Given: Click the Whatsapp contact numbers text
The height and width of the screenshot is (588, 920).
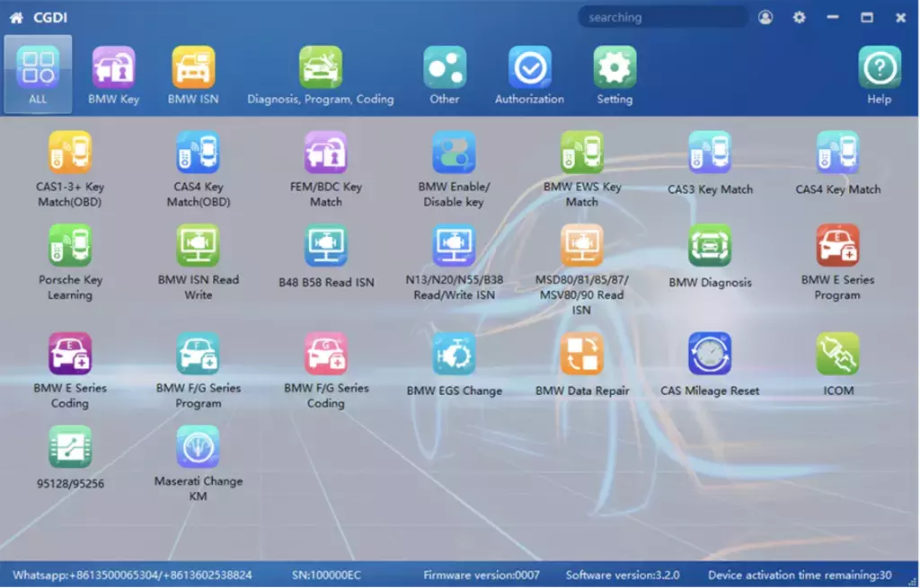Looking at the screenshot, I should coord(133,575).
